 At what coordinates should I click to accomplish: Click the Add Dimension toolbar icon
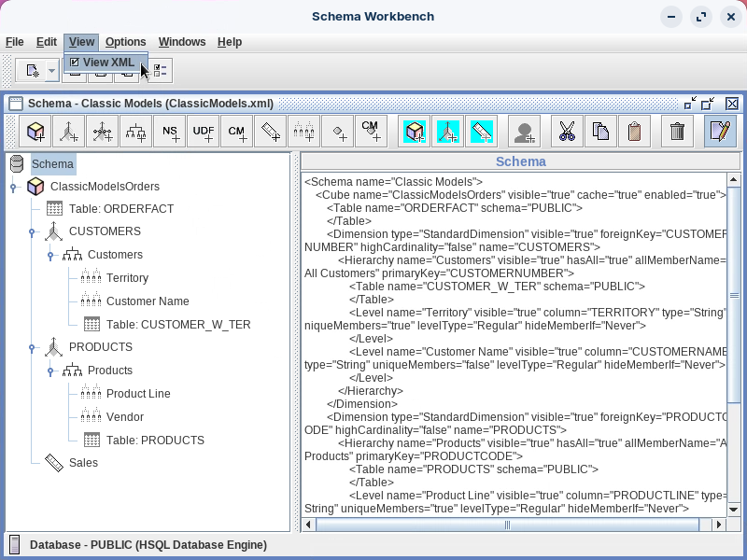tap(68, 132)
